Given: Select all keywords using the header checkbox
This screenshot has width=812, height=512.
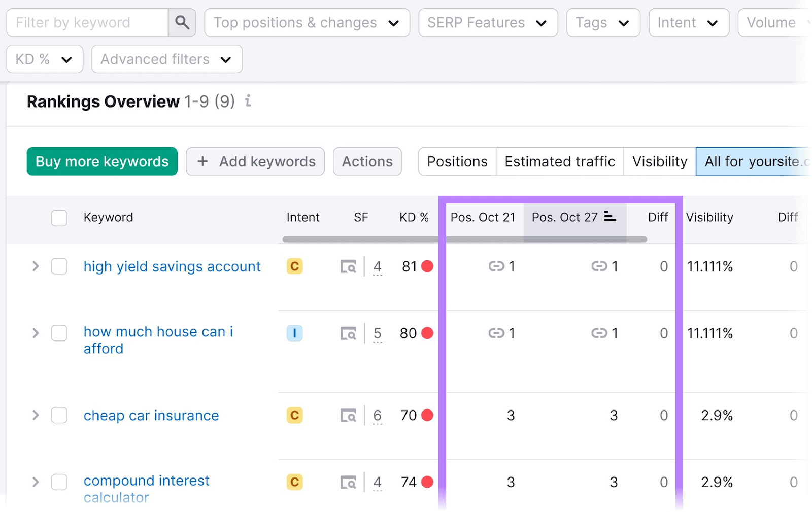Looking at the screenshot, I should (59, 218).
